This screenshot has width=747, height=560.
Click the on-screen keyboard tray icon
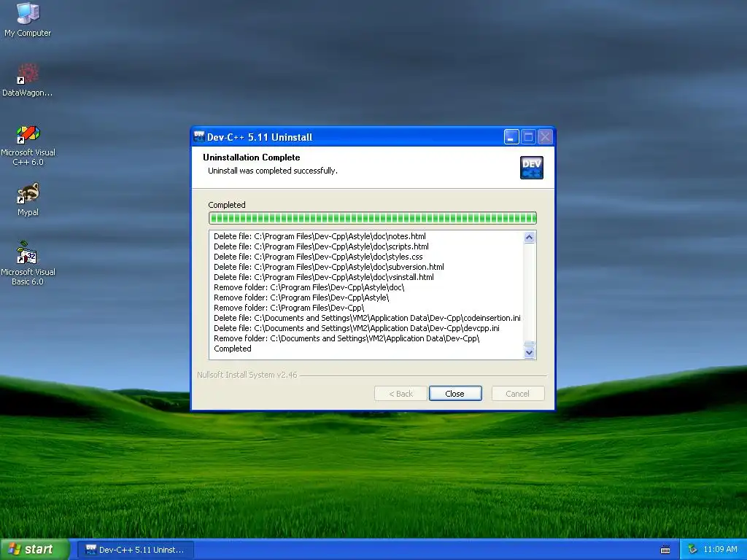(x=665, y=550)
